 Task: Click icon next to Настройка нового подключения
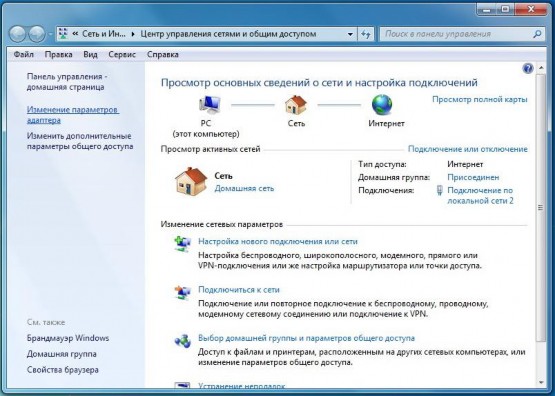pos(183,243)
